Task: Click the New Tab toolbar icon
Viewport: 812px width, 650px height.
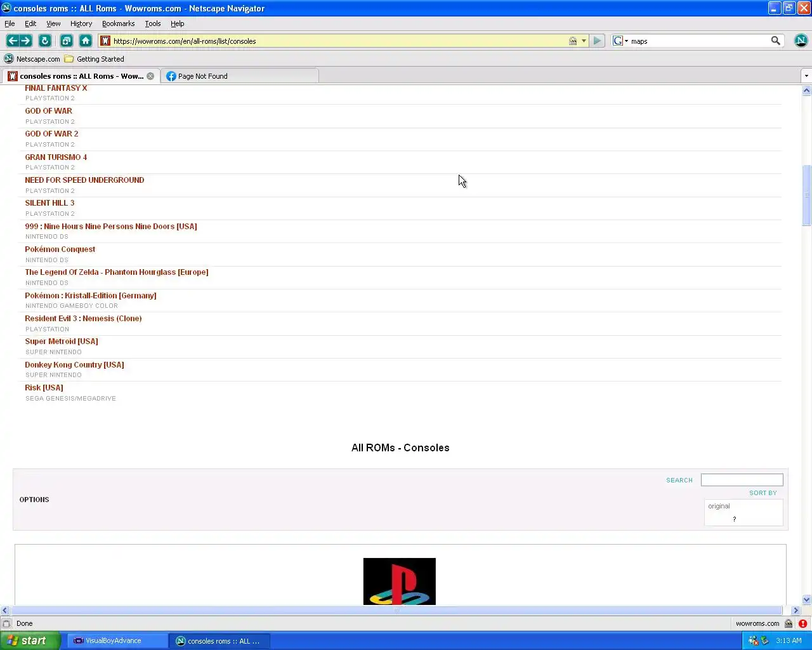Action: [67, 41]
